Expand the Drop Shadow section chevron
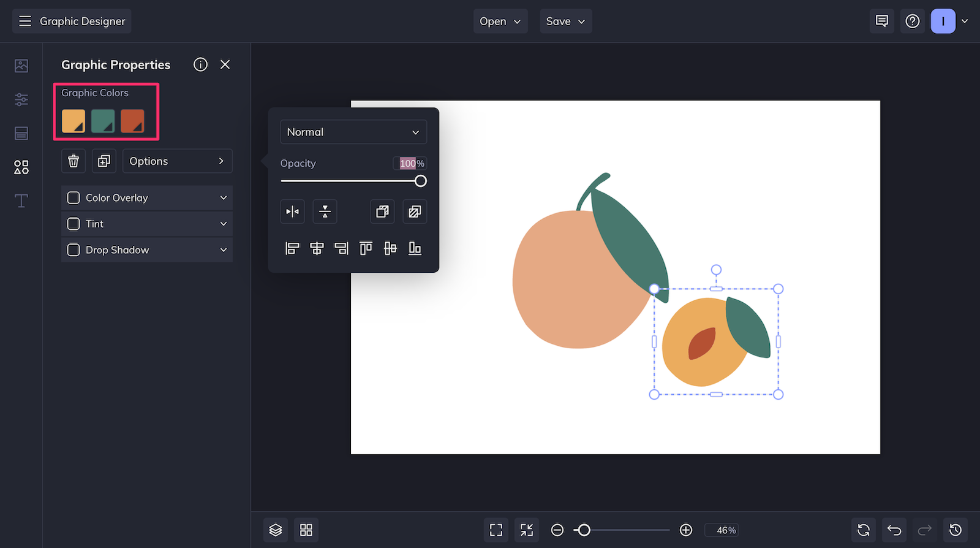 224,250
